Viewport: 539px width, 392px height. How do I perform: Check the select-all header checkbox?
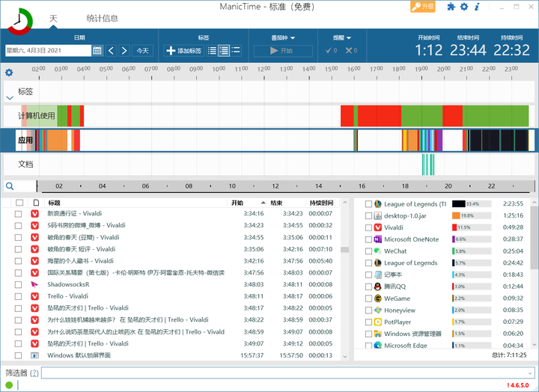tap(19, 203)
